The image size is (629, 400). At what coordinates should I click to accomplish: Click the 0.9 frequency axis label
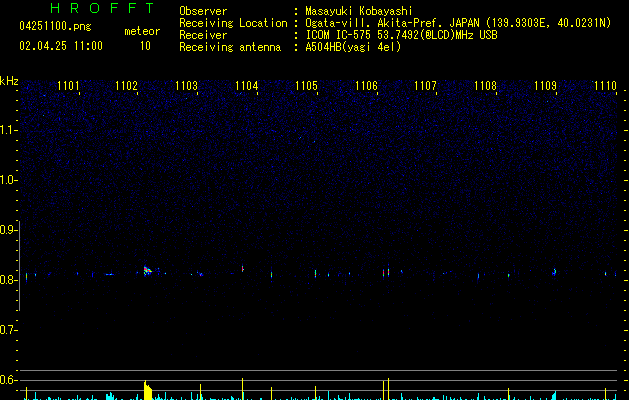click(x=8, y=230)
